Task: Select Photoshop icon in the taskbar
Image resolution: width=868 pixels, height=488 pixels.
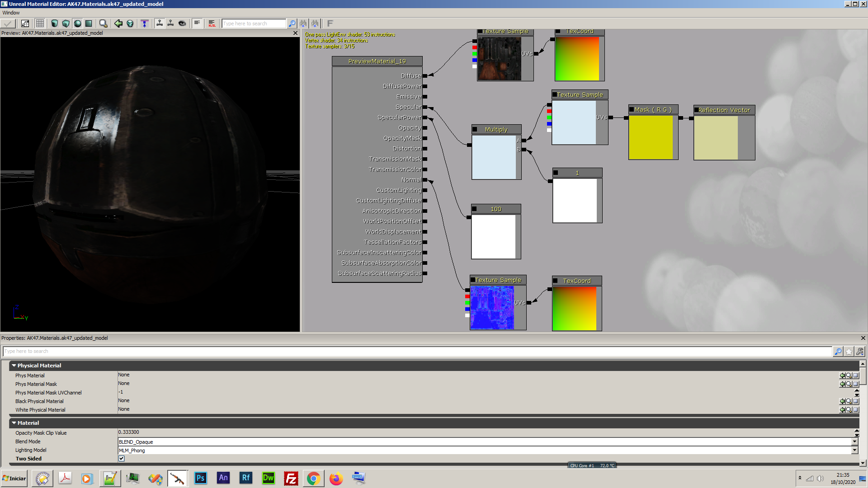Action: [x=201, y=478]
